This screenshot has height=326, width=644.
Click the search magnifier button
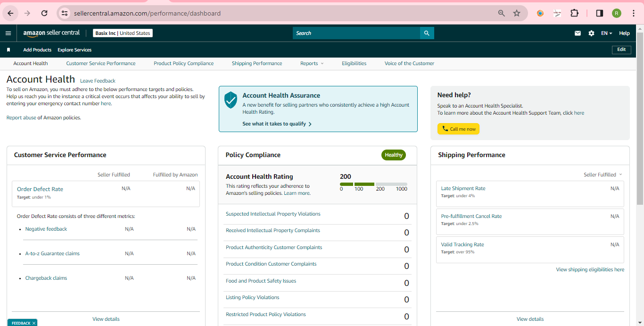(427, 33)
